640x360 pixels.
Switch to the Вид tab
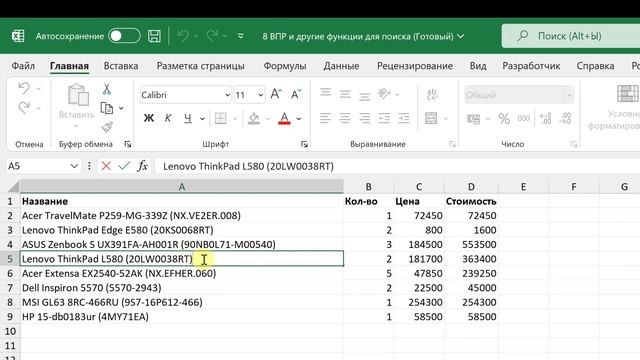pos(478,66)
